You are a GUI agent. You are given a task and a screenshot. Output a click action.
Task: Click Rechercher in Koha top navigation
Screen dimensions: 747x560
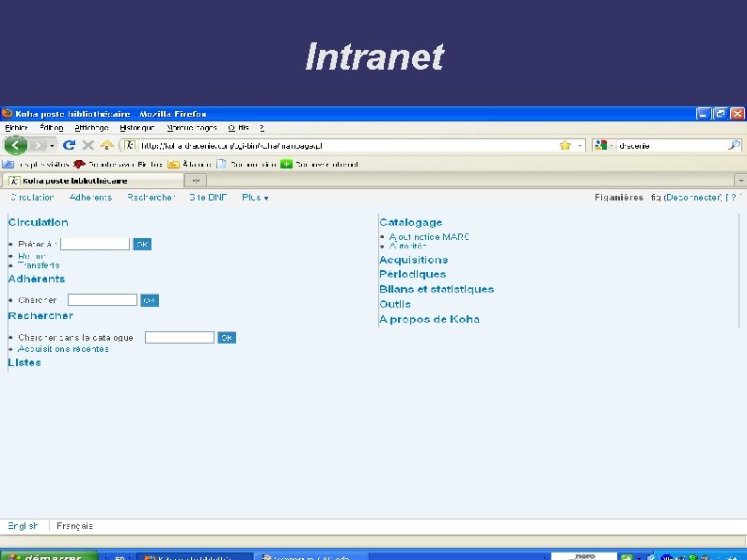click(151, 198)
